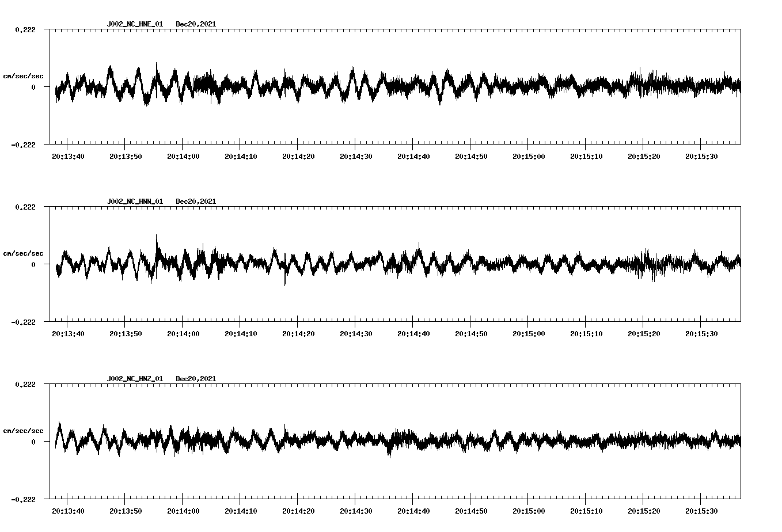Click the cm/sec/sec unit label on HNE plot
The width and height of the screenshot is (782, 532).
point(23,76)
